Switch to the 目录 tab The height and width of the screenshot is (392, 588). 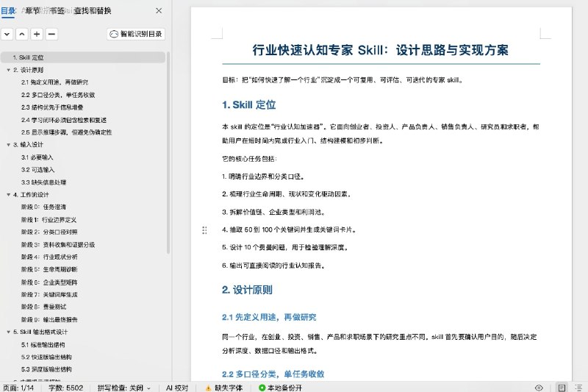8,10
